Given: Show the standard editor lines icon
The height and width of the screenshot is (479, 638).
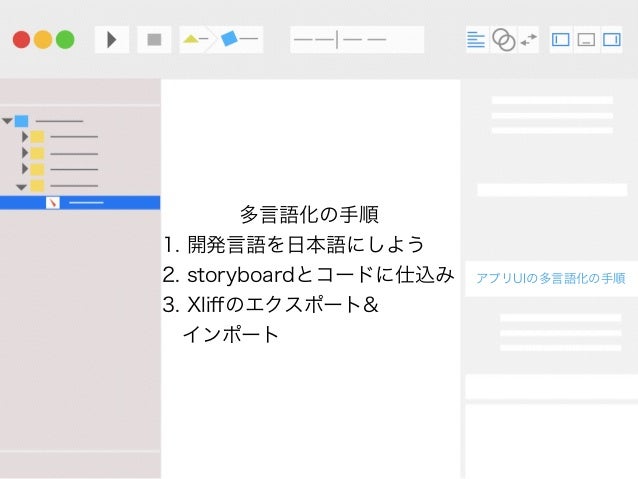Looking at the screenshot, I should 476,40.
